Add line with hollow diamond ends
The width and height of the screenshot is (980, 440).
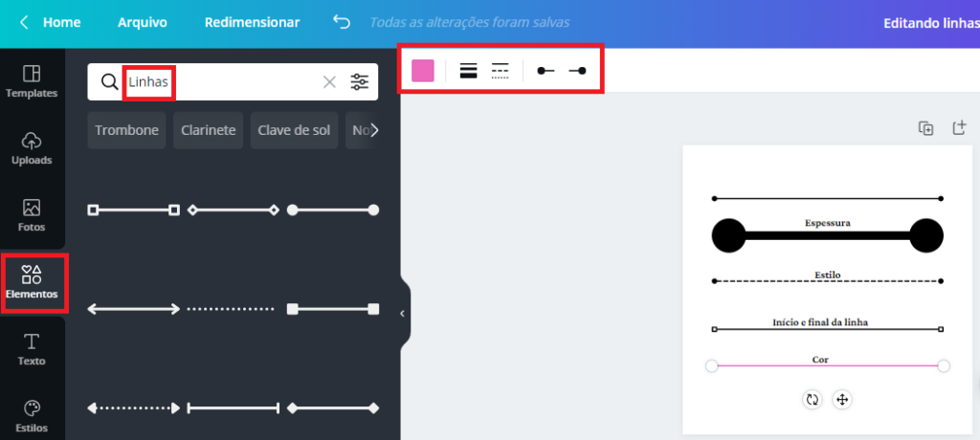coord(234,210)
